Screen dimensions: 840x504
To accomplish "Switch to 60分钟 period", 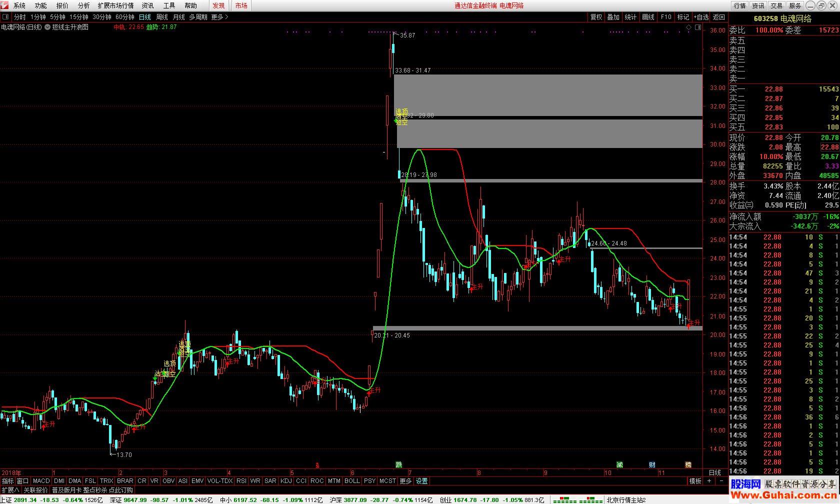I will coord(125,17).
